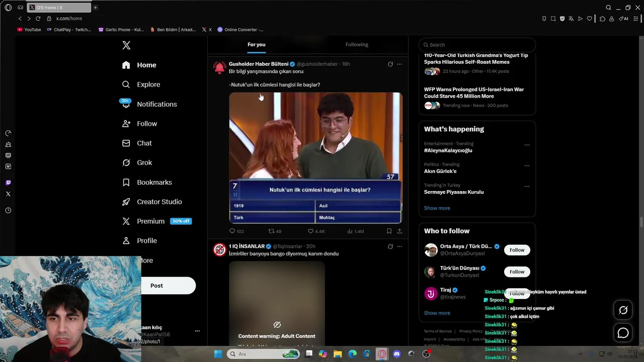Click the Discord icon on the taskbar
This screenshot has width=644, height=362.
click(396, 354)
